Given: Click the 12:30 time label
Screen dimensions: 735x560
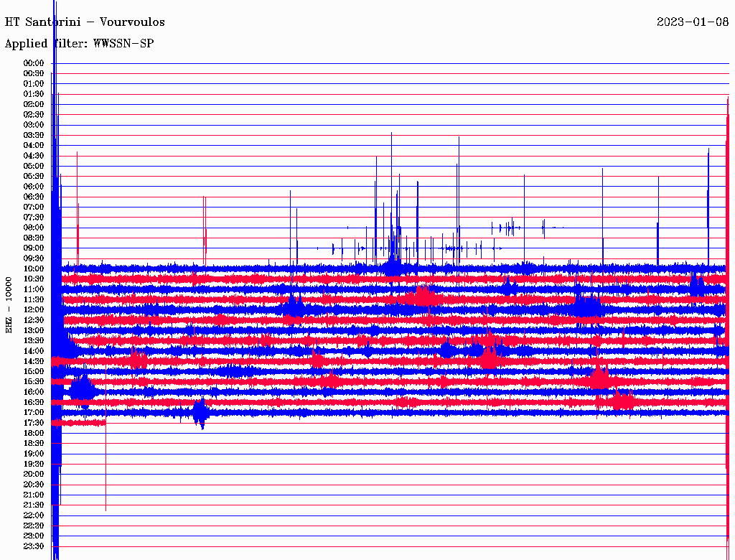Looking at the screenshot, I should [34, 320].
